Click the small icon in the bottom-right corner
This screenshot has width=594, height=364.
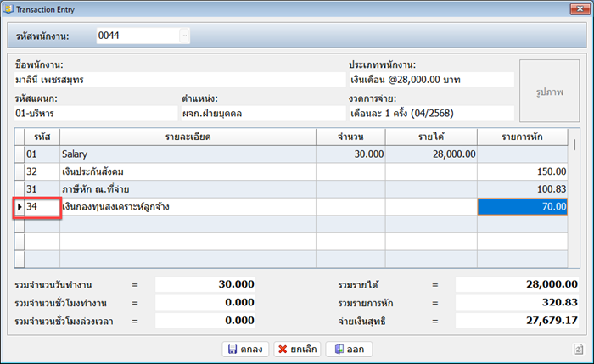point(578,350)
